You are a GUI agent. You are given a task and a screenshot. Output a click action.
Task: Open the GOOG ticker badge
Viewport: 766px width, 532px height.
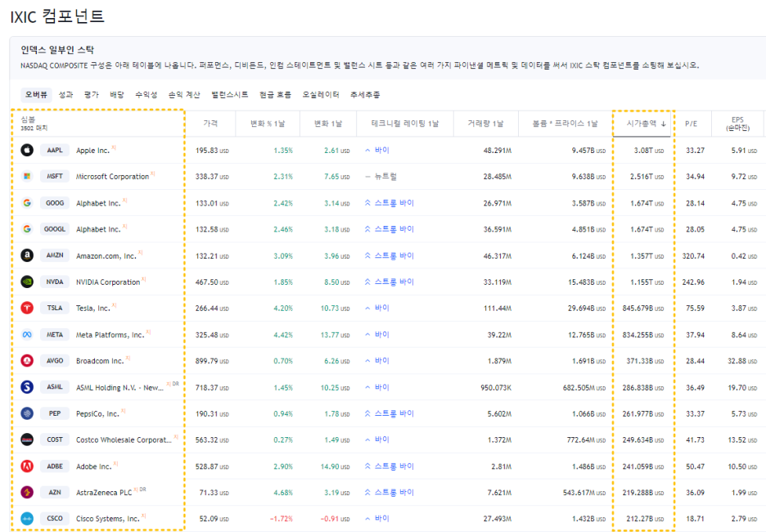[55, 203]
